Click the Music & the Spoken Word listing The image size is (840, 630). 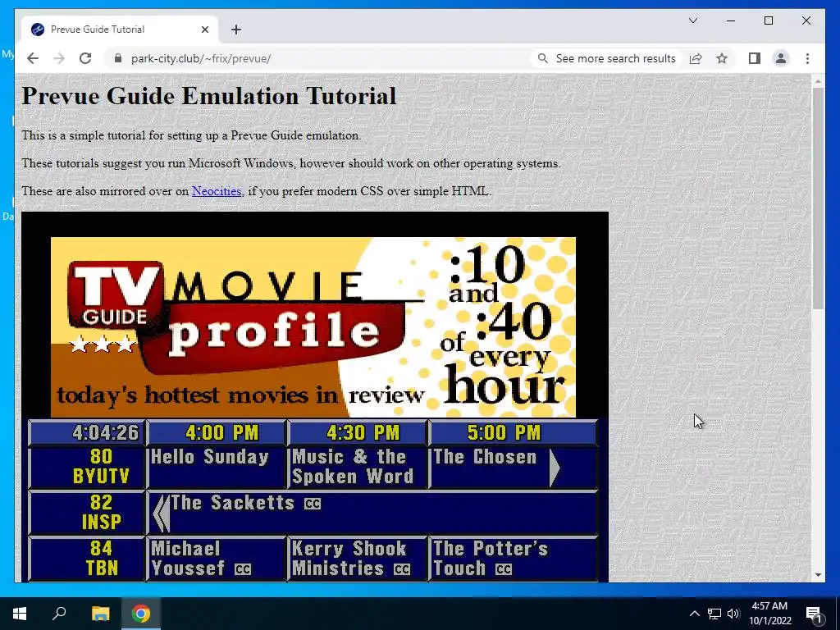(358, 467)
